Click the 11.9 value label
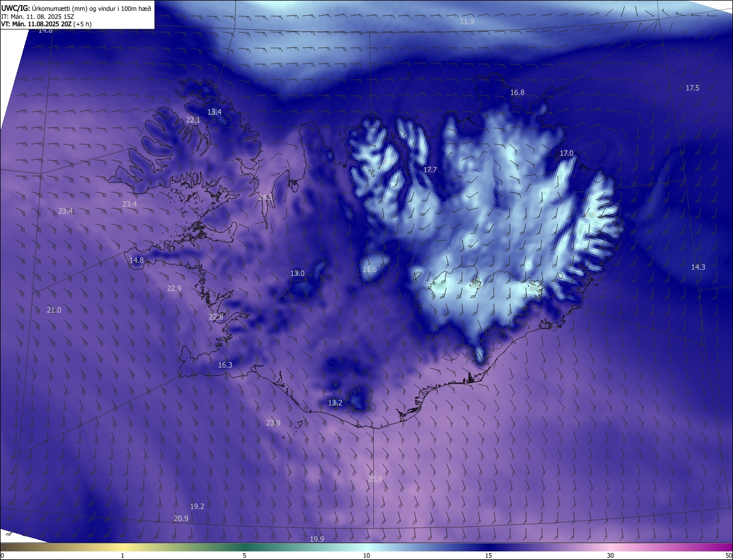733x560 pixels. pos(467,21)
